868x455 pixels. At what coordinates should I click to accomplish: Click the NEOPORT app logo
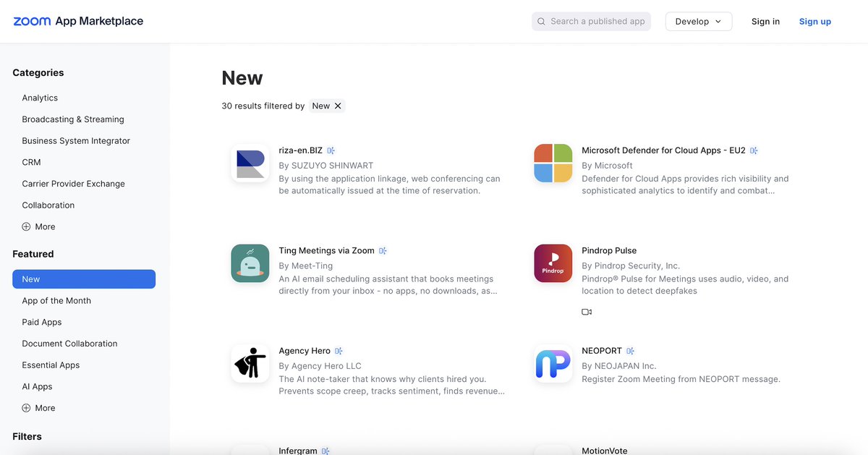(553, 364)
